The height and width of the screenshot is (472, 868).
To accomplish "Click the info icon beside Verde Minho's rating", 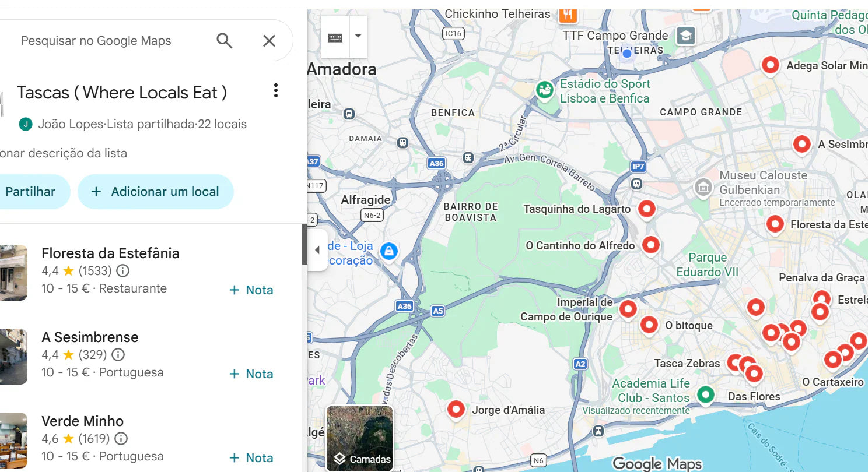I will pyautogui.click(x=122, y=439).
